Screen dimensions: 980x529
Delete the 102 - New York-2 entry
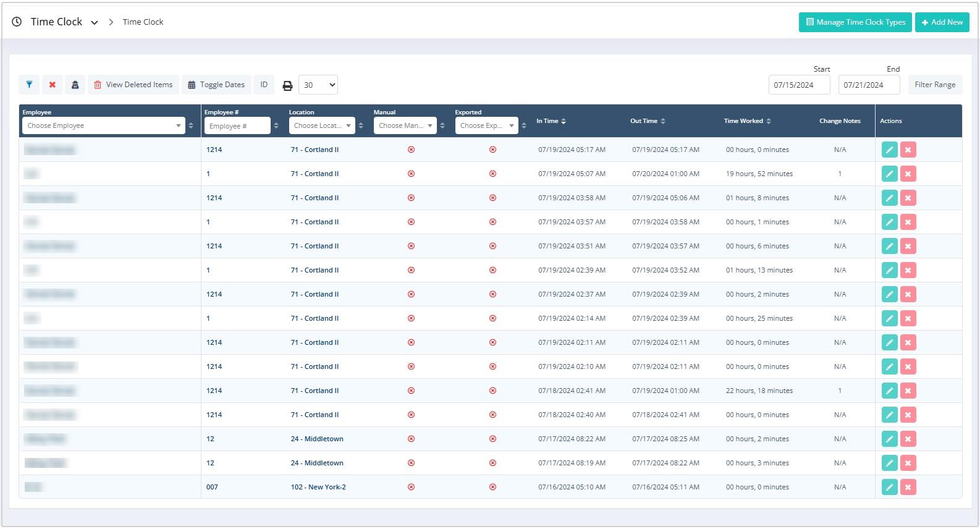click(x=908, y=487)
